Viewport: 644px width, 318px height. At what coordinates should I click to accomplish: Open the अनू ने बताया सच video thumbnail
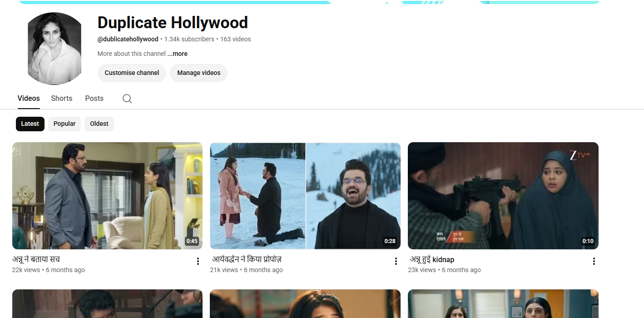tap(107, 196)
